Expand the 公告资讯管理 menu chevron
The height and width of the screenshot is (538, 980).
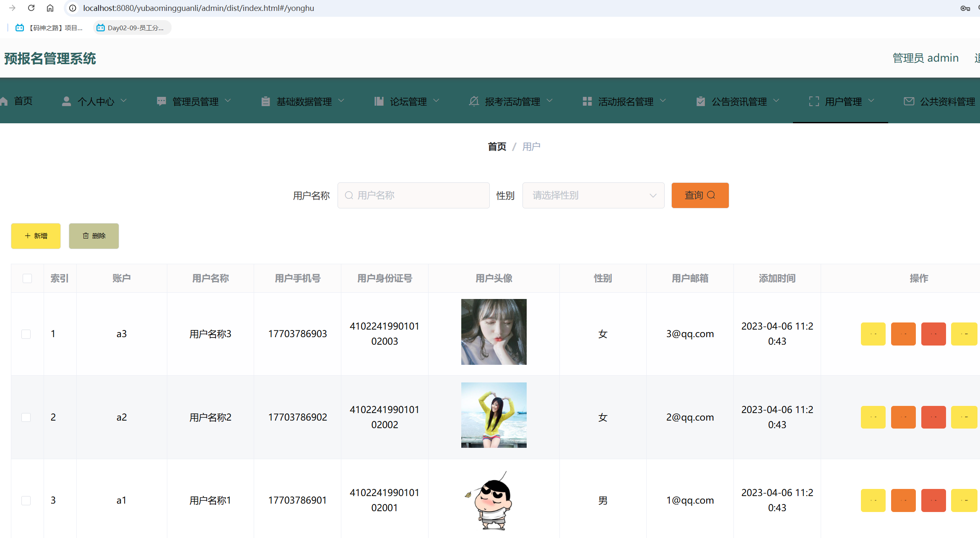click(x=776, y=101)
